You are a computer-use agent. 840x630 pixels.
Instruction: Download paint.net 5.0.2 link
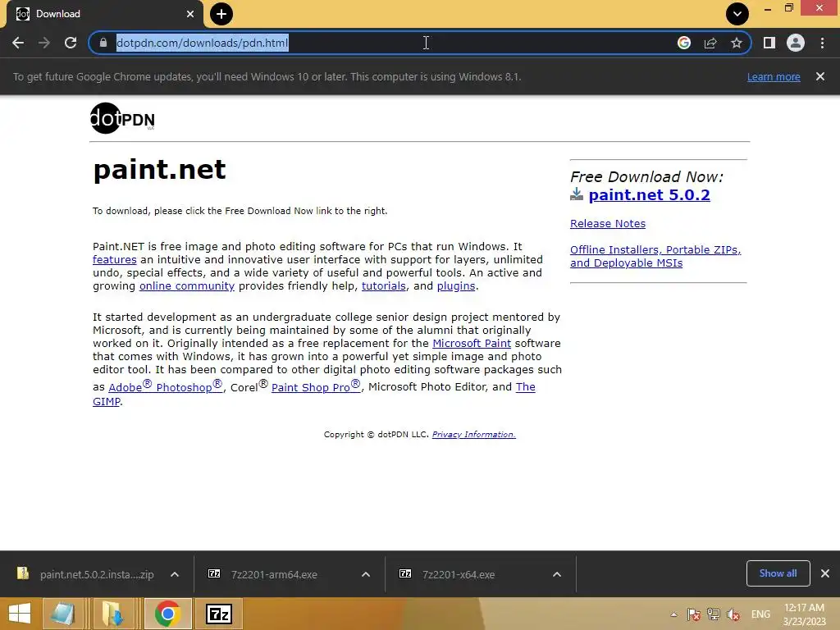coord(650,195)
